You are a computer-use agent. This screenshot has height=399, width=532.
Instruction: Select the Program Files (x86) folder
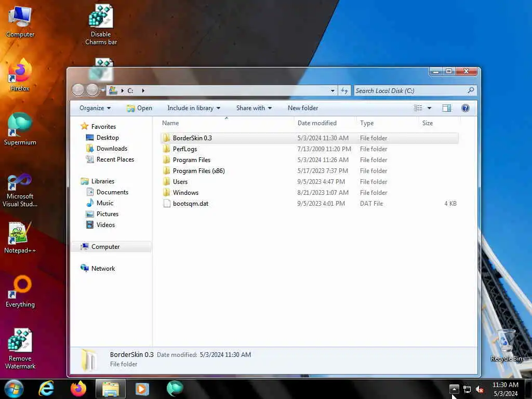pos(310,170)
